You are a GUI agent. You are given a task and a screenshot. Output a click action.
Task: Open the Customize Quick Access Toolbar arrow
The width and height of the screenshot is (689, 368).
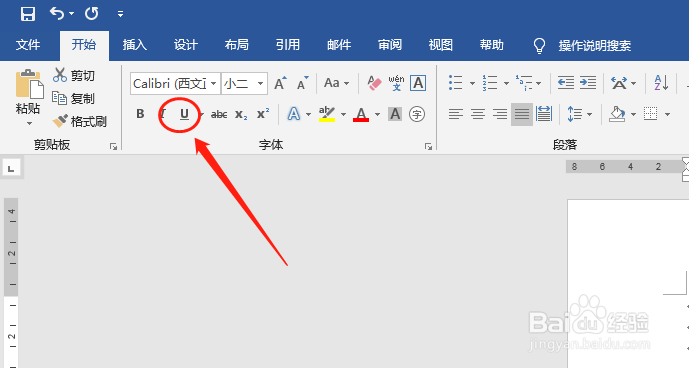[120, 14]
